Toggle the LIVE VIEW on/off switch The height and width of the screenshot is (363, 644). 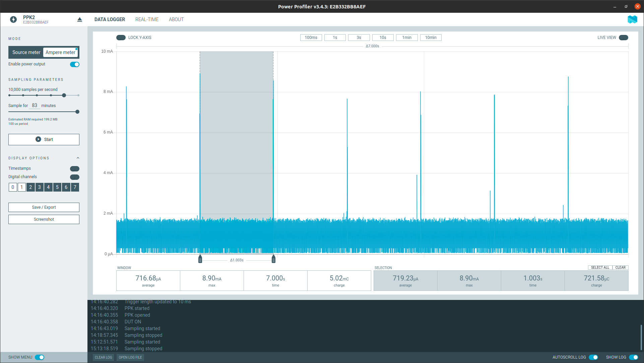[623, 37]
